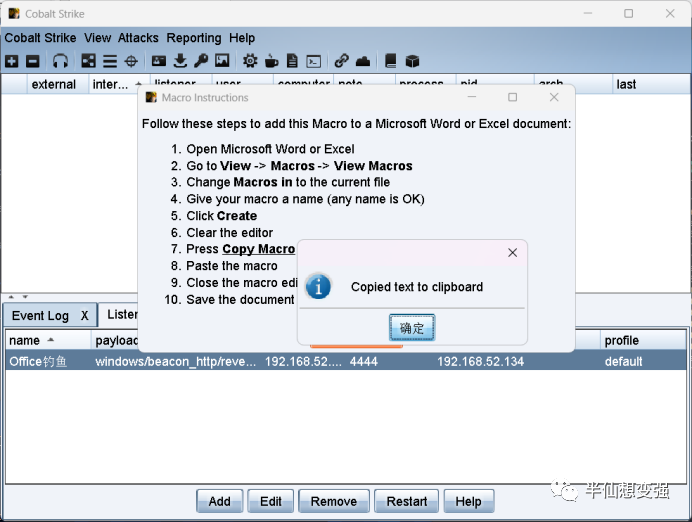The width and height of the screenshot is (692, 522).
Task: Sort listeners by name column header
Action: [48, 341]
